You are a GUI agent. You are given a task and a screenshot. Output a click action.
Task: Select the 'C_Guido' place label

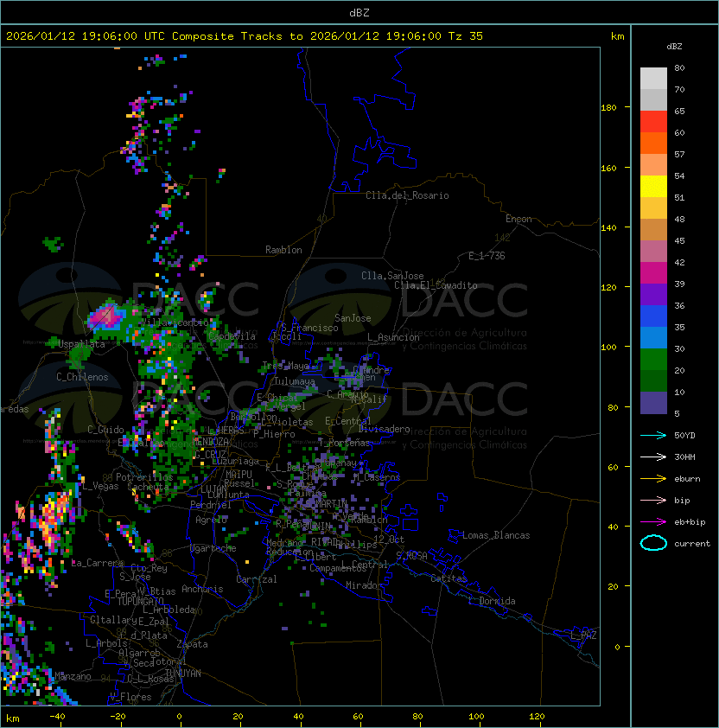coord(105,430)
